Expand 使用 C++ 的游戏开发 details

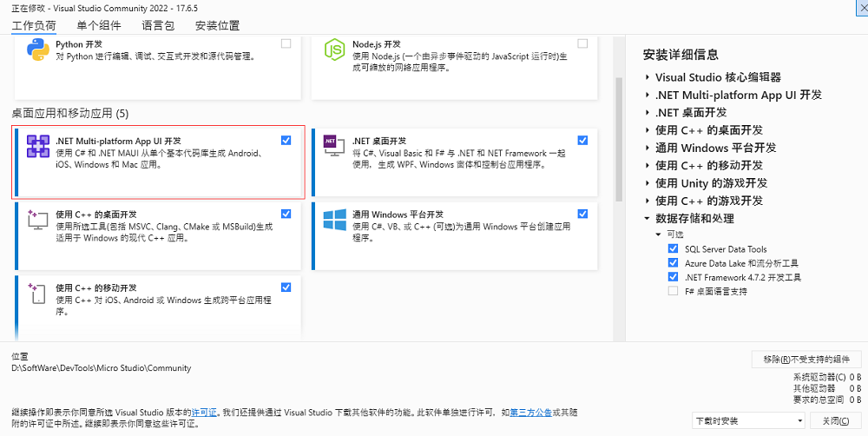[x=648, y=201]
